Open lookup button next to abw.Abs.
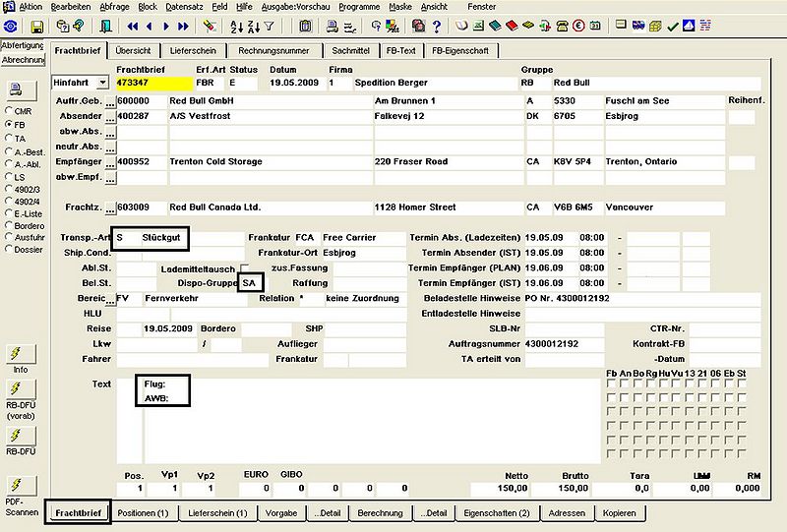 pyautogui.click(x=110, y=133)
